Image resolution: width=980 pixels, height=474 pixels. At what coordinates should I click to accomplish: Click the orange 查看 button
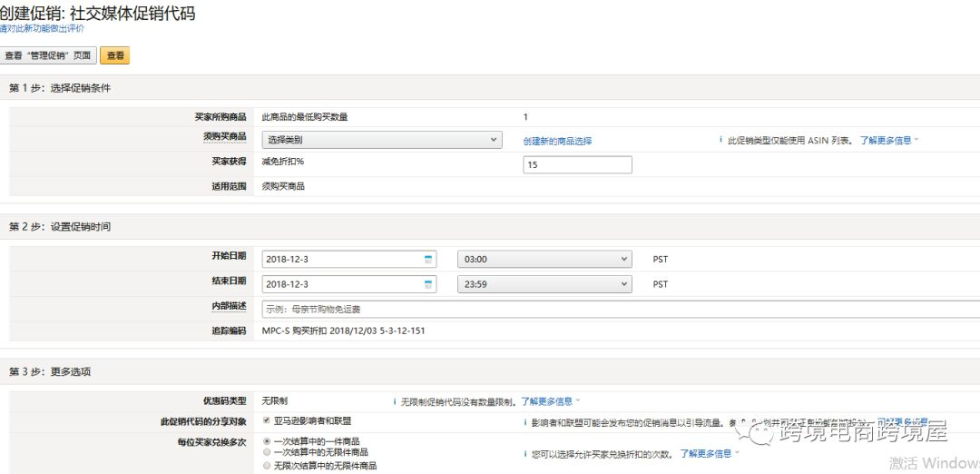(x=115, y=55)
